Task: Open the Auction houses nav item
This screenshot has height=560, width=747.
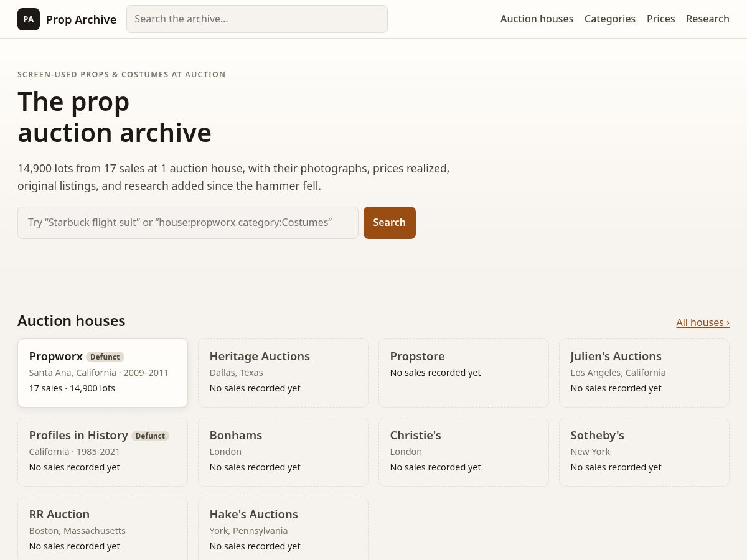Action: [537, 19]
